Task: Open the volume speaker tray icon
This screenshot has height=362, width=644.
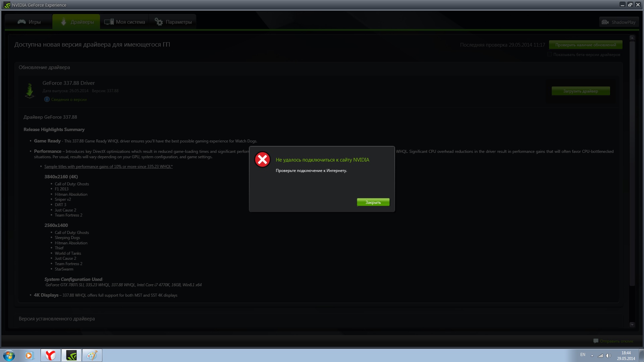Action: pyautogui.click(x=608, y=356)
